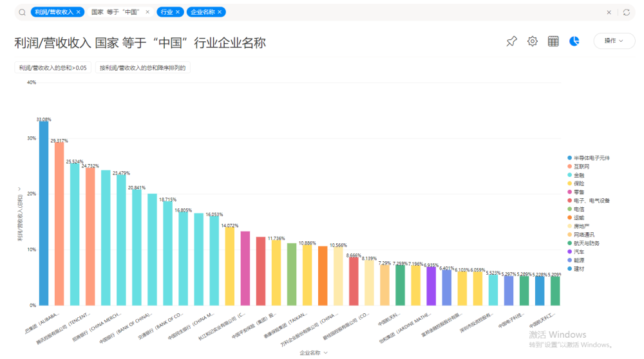Click the 利润/营收收入的总和>0.05 filter chip

(x=53, y=68)
